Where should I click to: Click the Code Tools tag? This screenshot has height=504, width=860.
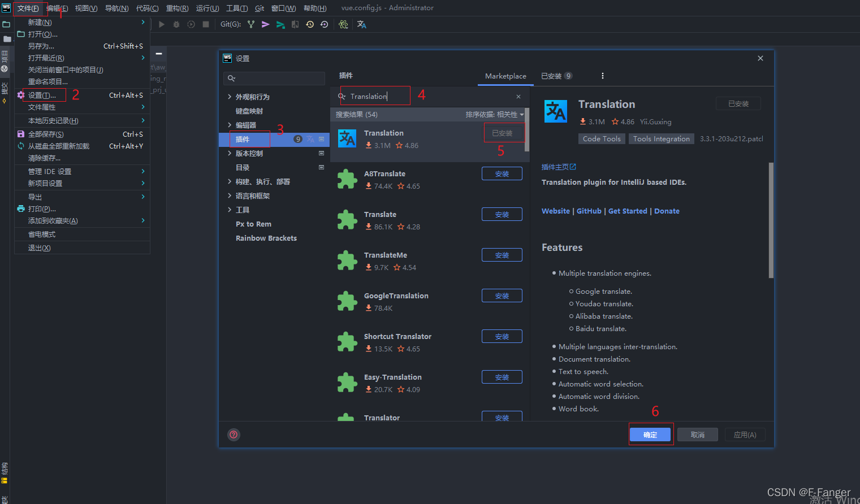[x=602, y=138]
